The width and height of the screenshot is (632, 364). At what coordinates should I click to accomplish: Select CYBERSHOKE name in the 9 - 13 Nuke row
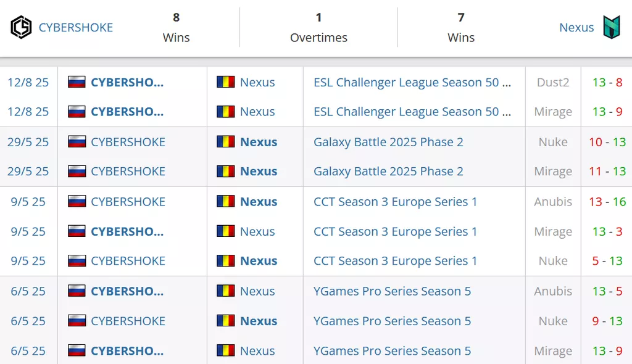(x=128, y=321)
